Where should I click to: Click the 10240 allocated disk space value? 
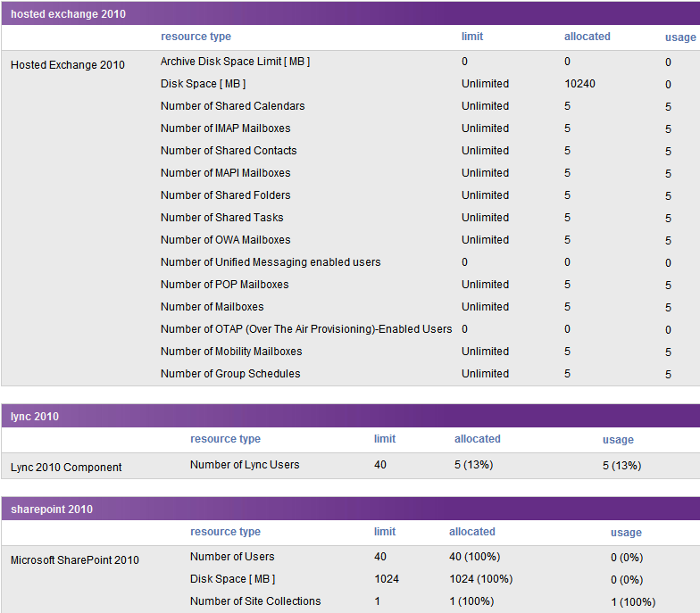pos(580,84)
